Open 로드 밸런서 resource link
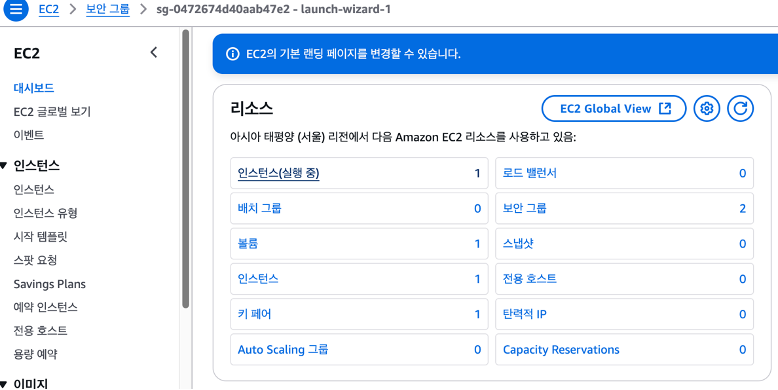The height and width of the screenshot is (390, 778). point(530,173)
